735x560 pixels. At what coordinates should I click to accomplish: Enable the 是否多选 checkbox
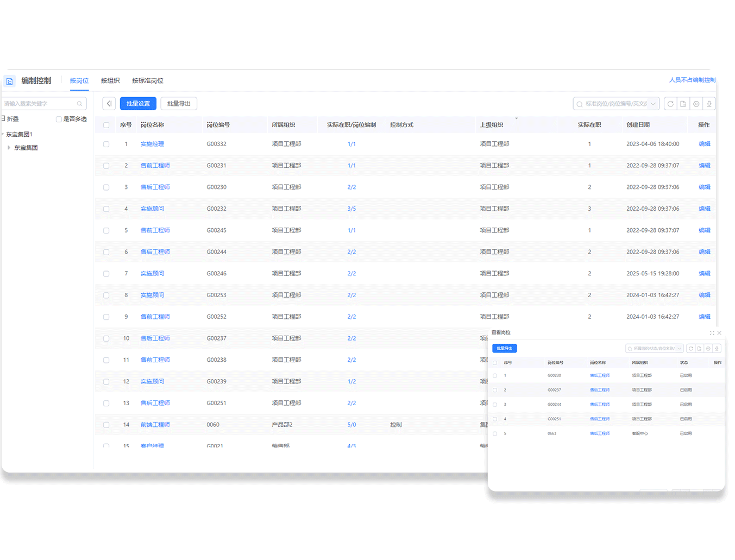pyautogui.click(x=59, y=119)
